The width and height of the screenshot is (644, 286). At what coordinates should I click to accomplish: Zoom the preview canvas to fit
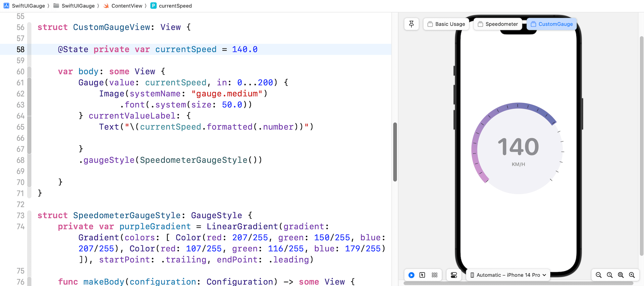click(621, 275)
